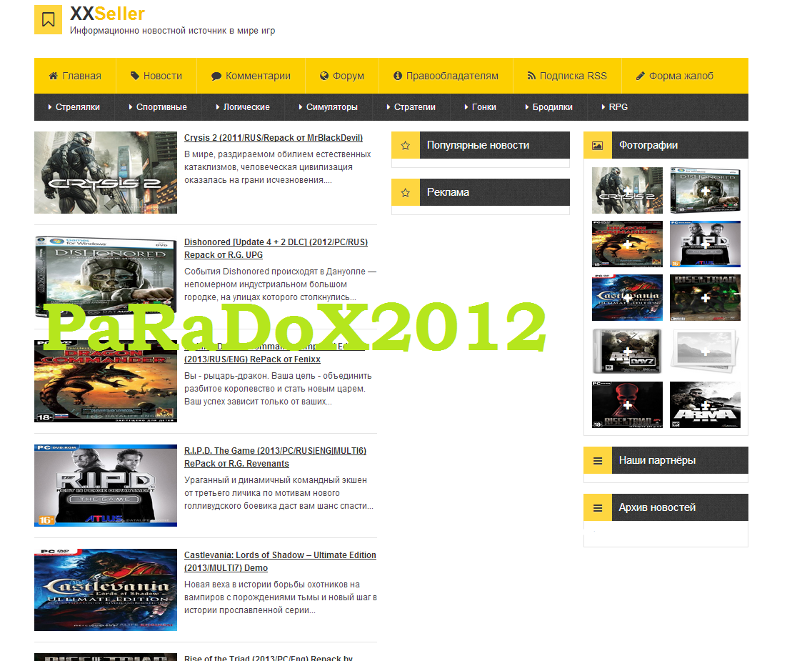
Task: Click the globe icon beside Форум
Action: pos(324,76)
